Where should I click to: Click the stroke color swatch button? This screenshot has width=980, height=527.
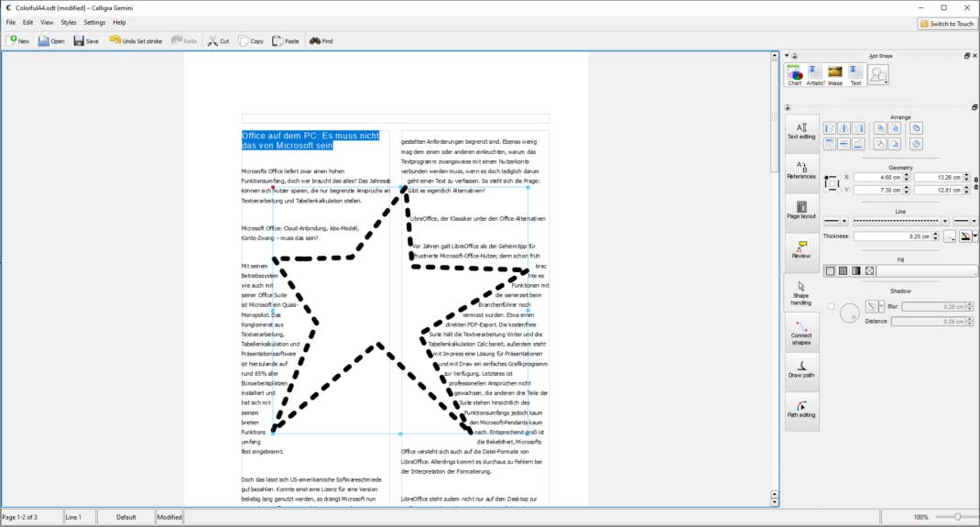(965, 236)
